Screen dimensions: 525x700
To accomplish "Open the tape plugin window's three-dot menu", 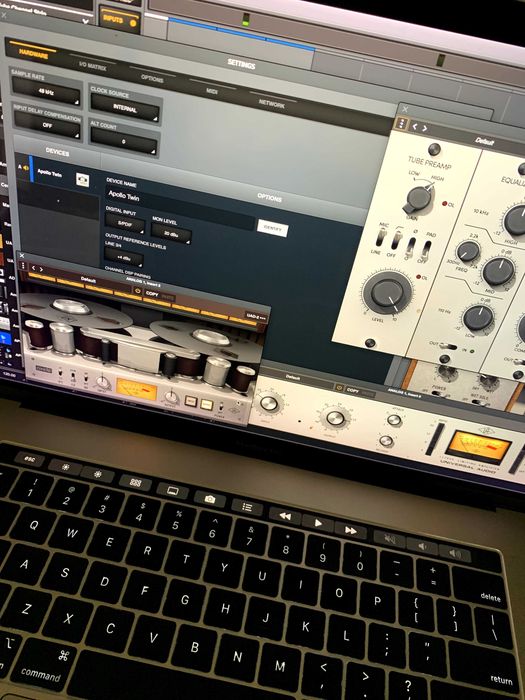I will (23, 265).
